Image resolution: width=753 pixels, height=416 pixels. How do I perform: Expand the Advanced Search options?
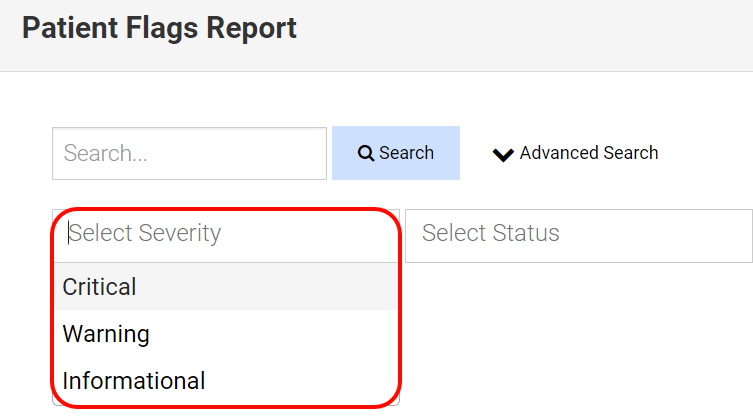(576, 153)
